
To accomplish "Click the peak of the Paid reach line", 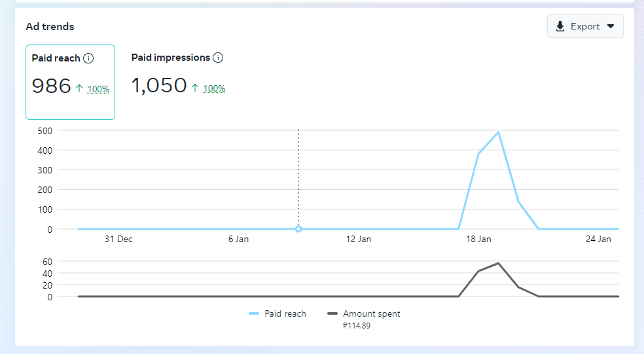I will (x=499, y=132).
